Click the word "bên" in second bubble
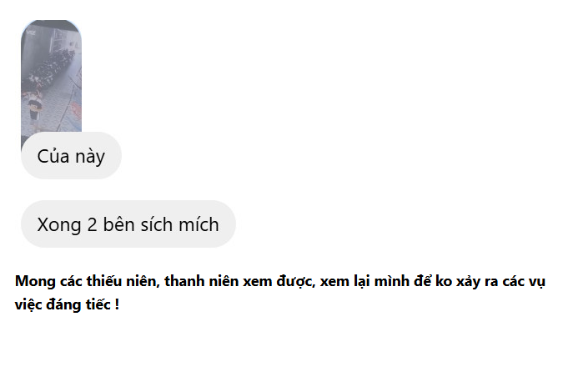 (121, 224)
